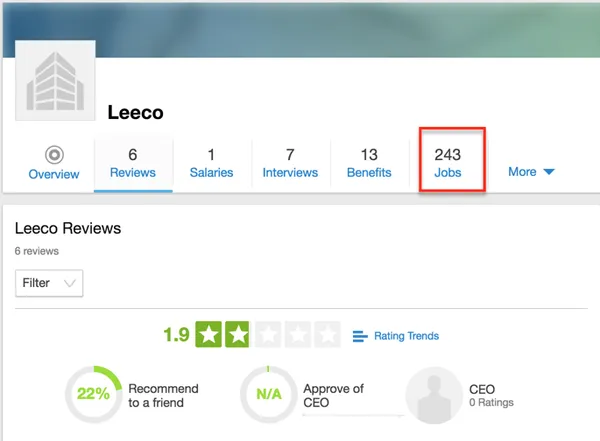Open the Salaries tab
This screenshot has height=441, width=600.
tap(211, 164)
